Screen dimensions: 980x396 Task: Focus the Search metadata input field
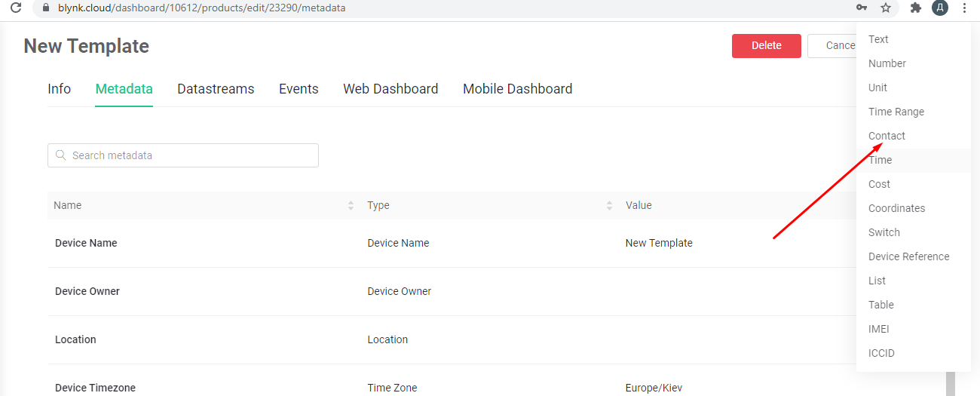coord(183,155)
